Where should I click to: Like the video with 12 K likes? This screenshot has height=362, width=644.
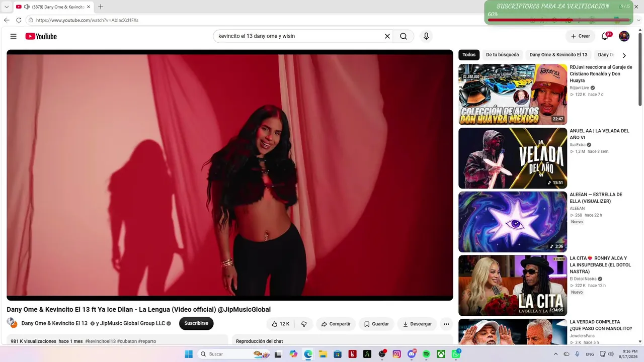(281, 324)
